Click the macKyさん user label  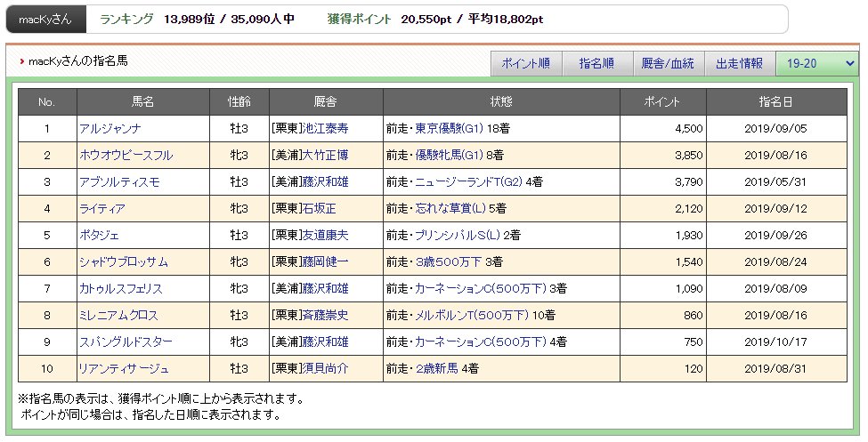click(x=45, y=20)
